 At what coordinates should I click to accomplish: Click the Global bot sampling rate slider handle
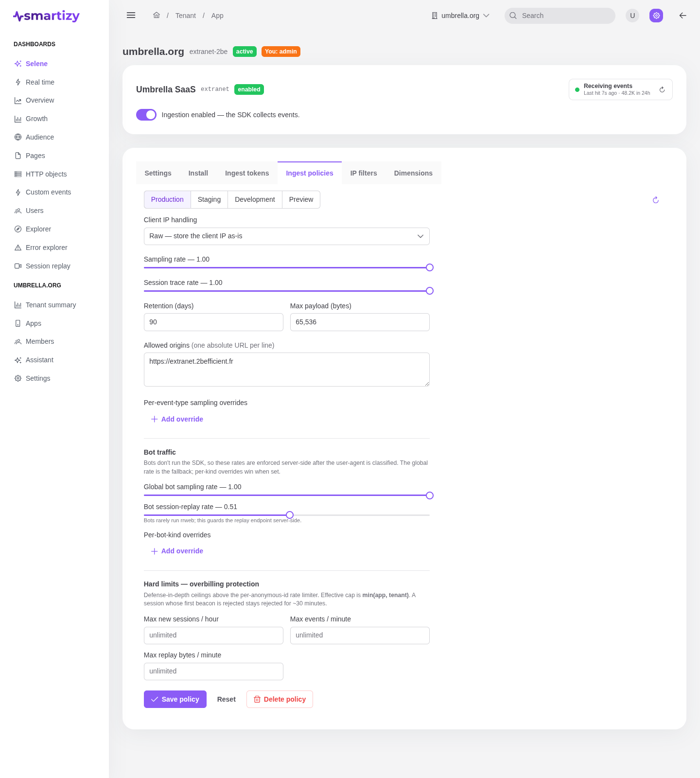pyautogui.click(x=430, y=495)
